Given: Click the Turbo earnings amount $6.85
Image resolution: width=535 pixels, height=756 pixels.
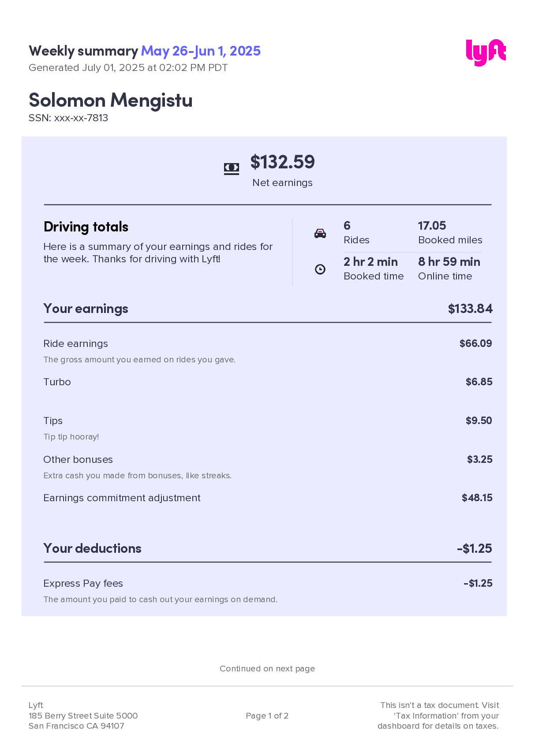Looking at the screenshot, I should (479, 382).
